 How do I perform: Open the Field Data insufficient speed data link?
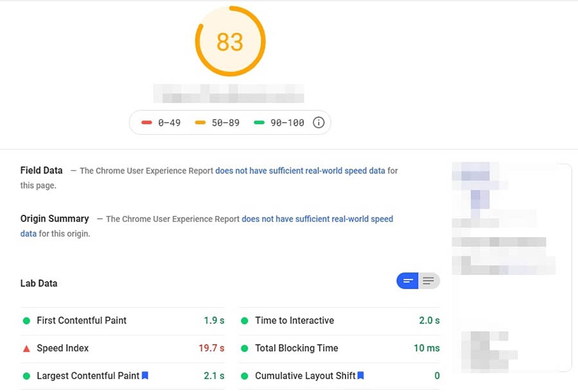(300, 171)
